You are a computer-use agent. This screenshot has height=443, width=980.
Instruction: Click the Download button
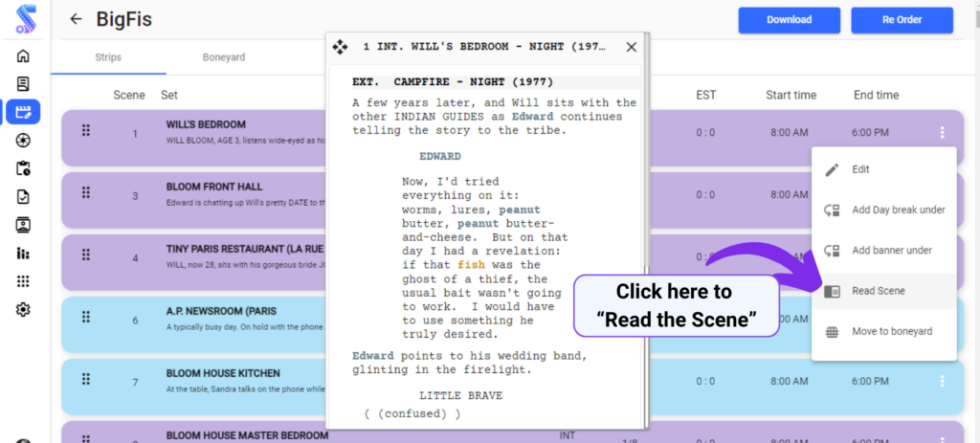coord(790,20)
